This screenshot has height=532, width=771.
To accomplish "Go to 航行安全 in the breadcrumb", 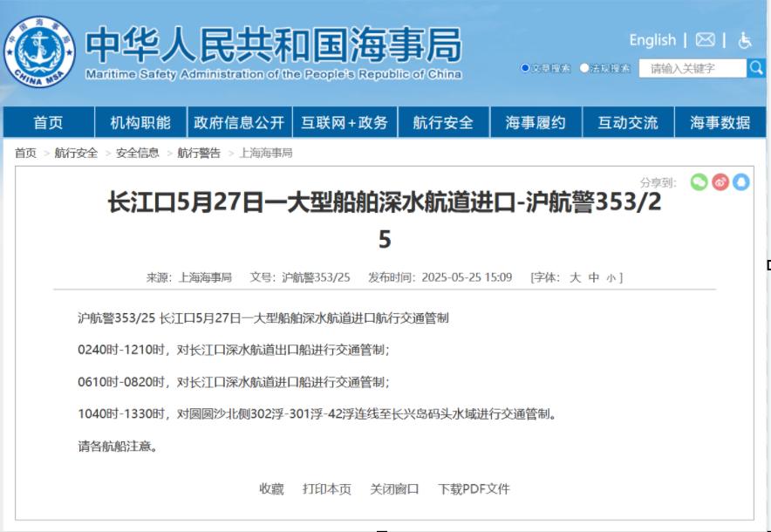I will click(x=76, y=153).
